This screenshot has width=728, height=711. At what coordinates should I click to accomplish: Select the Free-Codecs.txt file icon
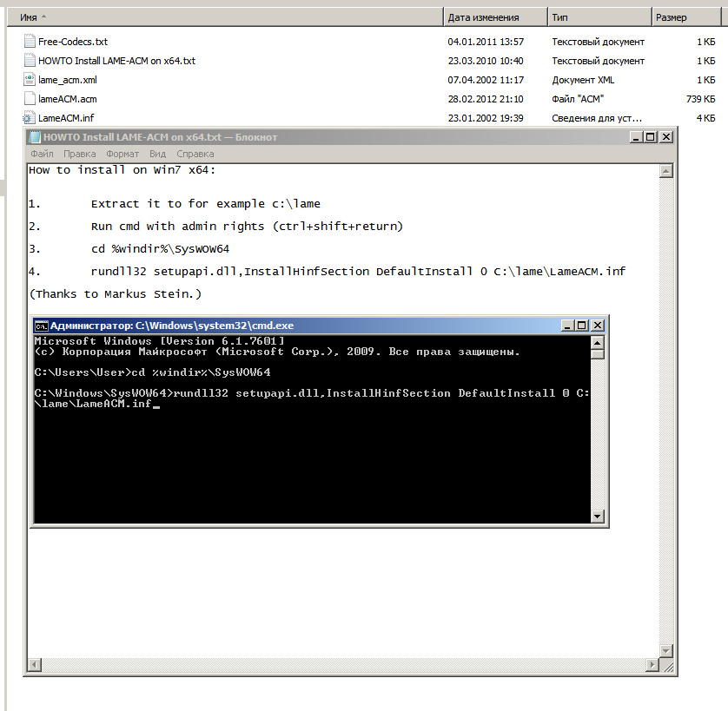(x=30, y=42)
